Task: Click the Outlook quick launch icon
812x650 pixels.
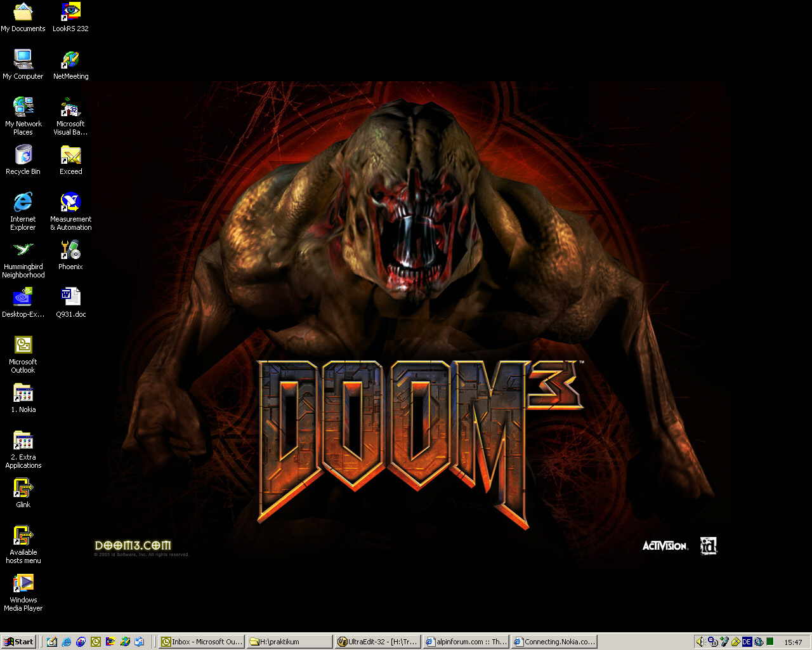Action: (96, 642)
